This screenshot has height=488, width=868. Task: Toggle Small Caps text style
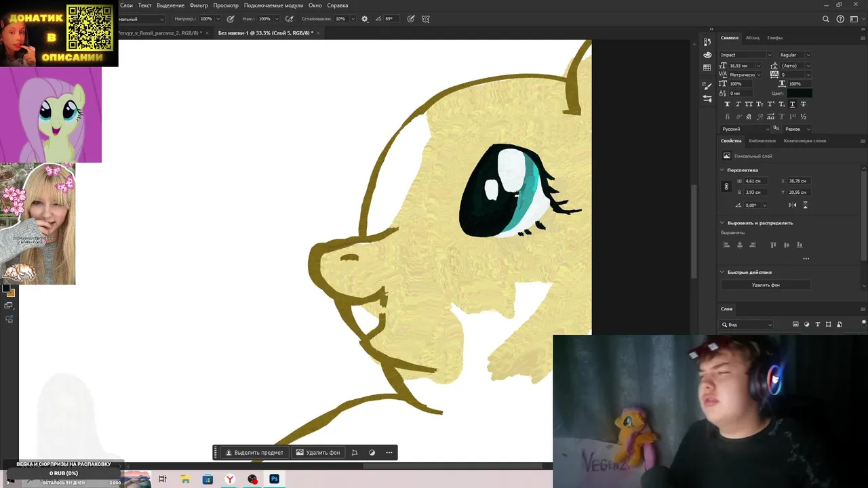pyautogui.click(x=759, y=104)
